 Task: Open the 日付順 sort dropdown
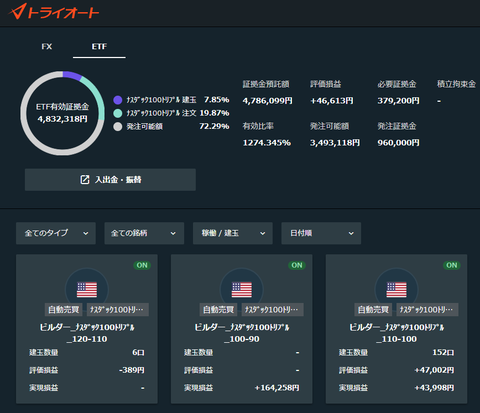[321, 233]
